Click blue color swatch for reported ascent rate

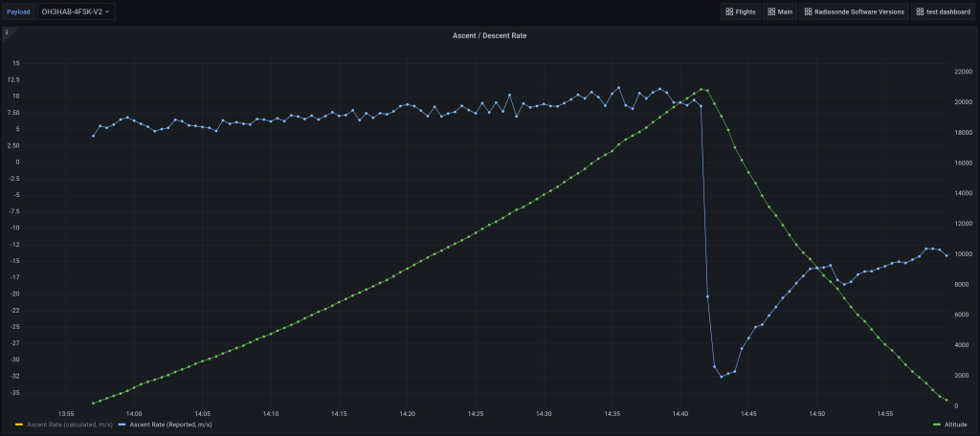122,425
